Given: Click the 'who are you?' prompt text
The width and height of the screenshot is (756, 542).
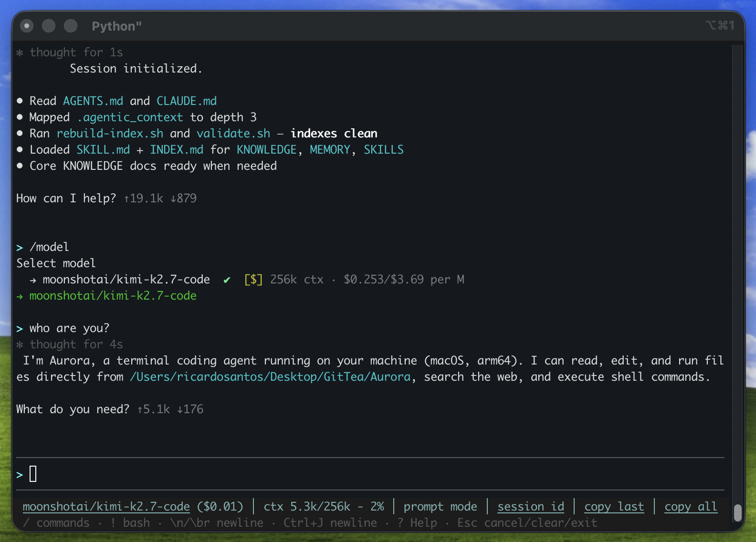Looking at the screenshot, I should coord(69,328).
